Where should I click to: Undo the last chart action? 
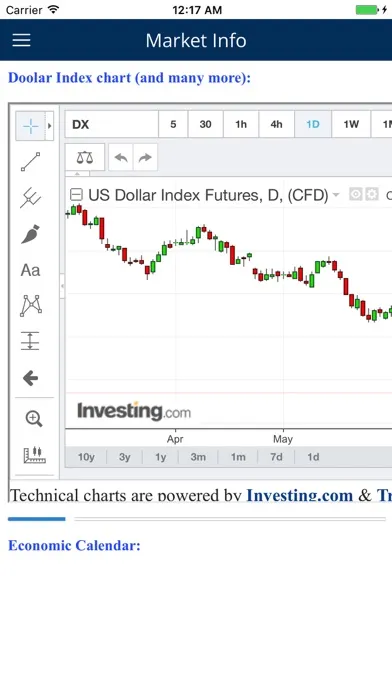(x=121, y=157)
